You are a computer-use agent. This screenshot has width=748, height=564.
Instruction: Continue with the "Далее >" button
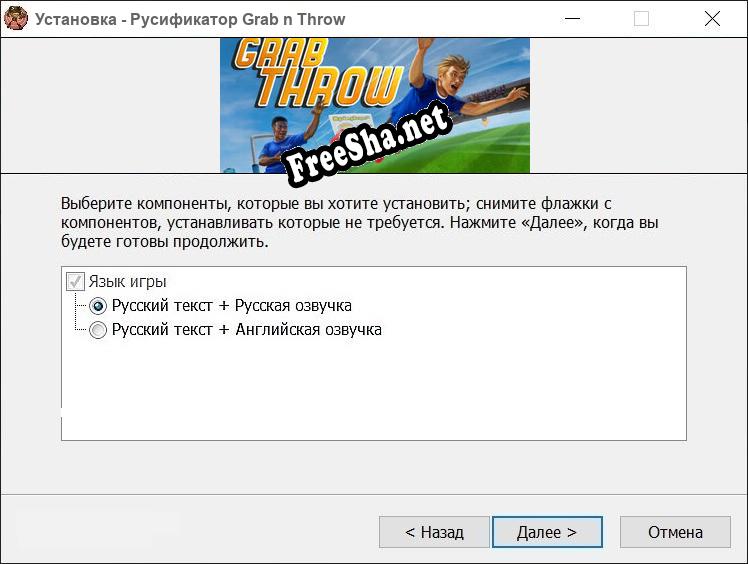pos(547,532)
